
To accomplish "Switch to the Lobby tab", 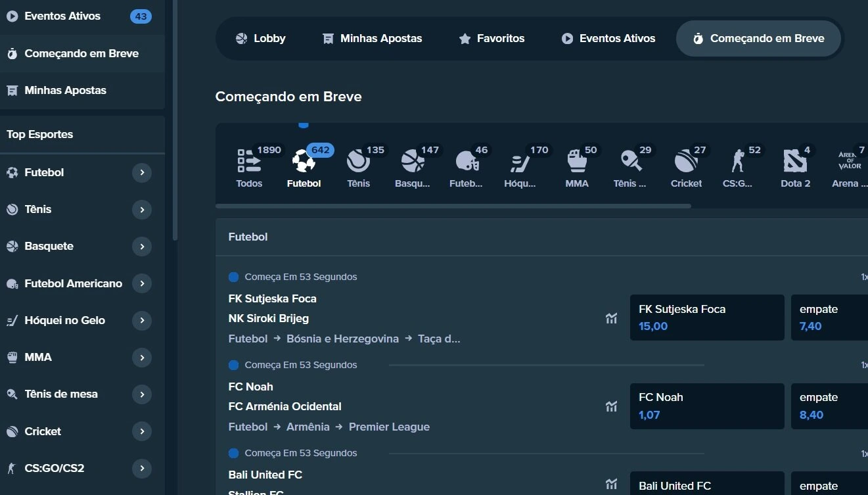I will 261,39.
